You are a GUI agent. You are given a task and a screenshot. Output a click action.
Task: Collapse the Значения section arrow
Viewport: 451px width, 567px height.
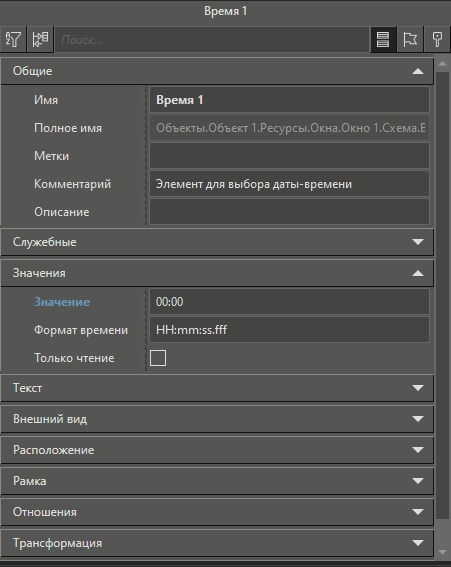point(418,273)
